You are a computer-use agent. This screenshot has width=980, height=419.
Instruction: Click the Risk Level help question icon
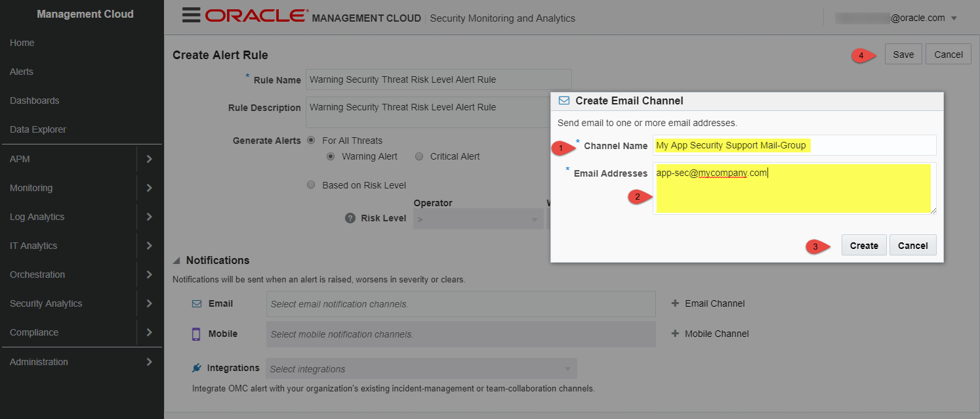pos(350,218)
